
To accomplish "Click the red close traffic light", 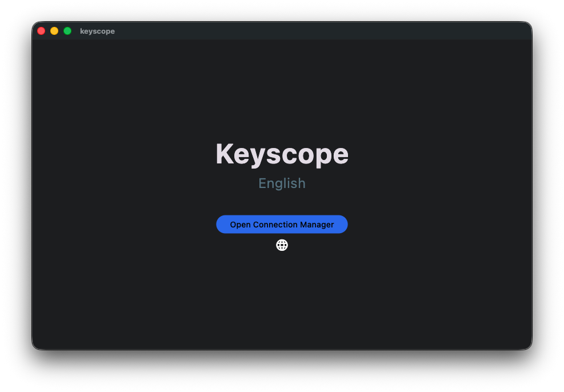I will (41, 31).
